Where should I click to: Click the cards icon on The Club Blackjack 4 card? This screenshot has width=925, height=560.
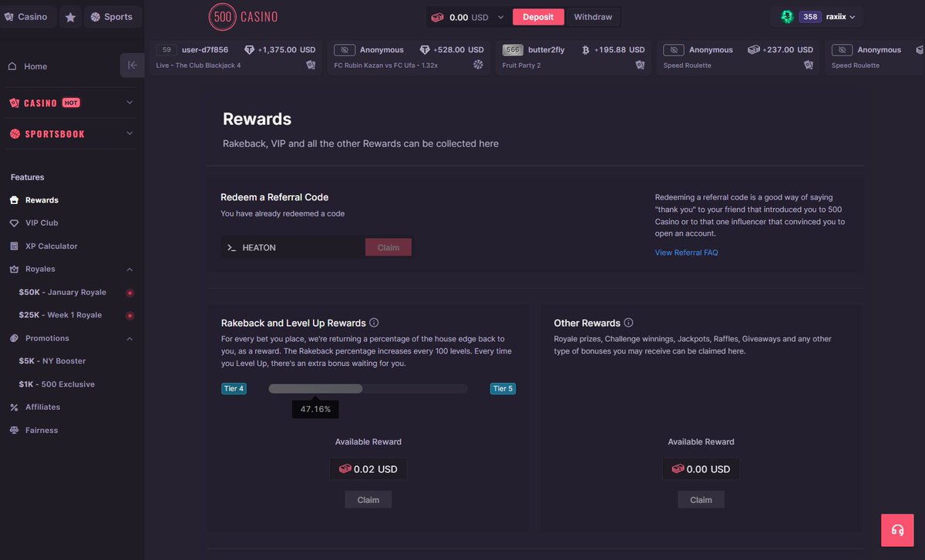[x=311, y=65]
